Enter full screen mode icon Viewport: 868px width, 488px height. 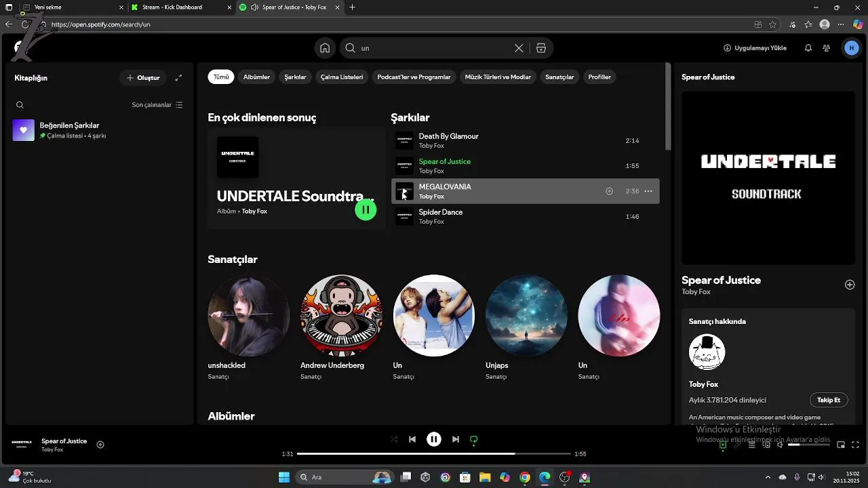(x=855, y=445)
